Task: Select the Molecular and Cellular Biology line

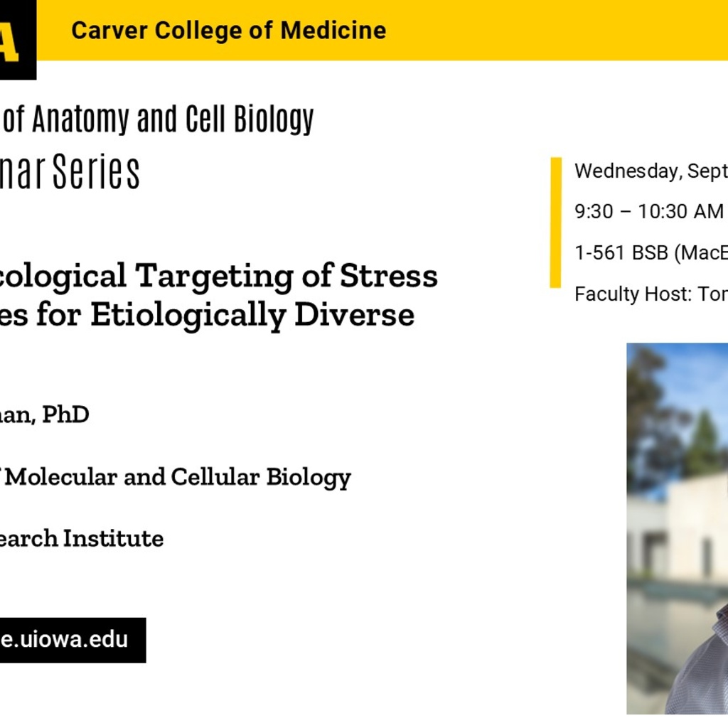Action: (x=176, y=477)
